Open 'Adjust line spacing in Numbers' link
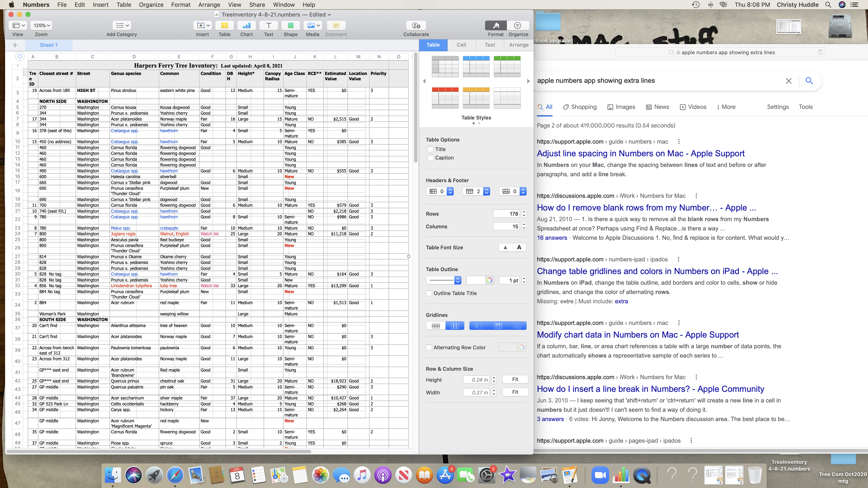This screenshot has height=488, width=868. pyautogui.click(x=641, y=154)
